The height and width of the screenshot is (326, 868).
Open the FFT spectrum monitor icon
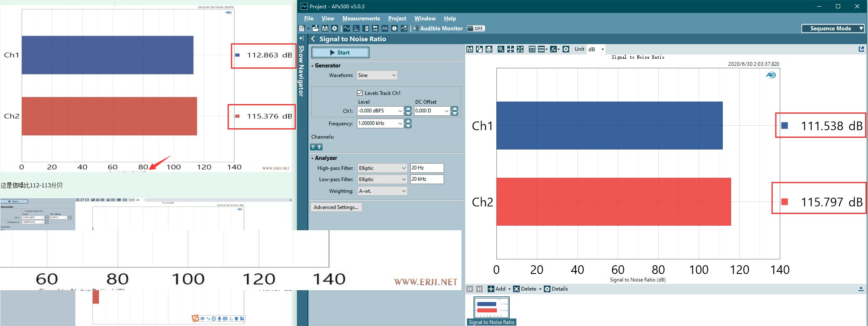[356, 28]
